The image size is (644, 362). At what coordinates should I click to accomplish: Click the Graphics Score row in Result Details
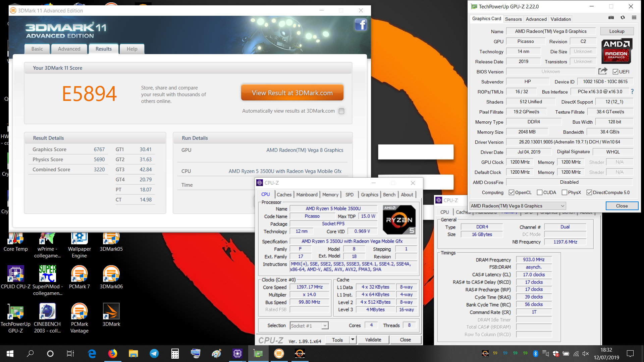point(68,149)
